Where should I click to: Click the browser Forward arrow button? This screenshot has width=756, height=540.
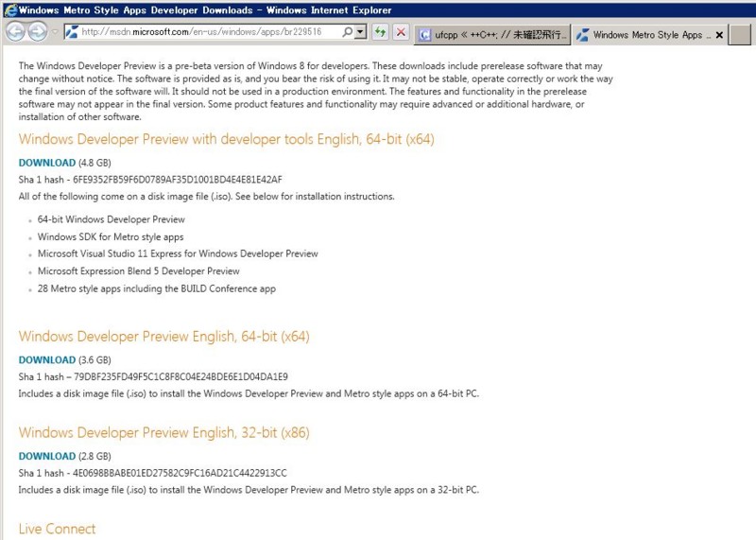pyautogui.click(x=37, y=32)
